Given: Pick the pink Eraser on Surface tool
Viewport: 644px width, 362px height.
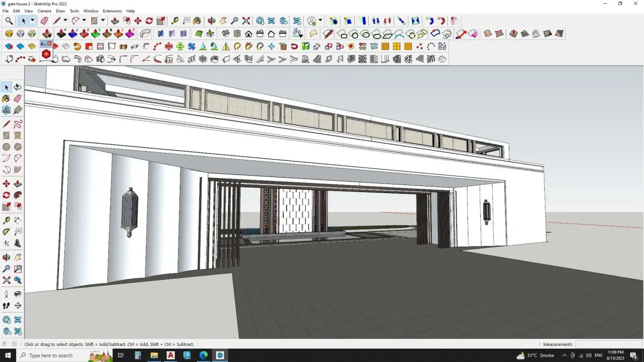Looking at the screenshot, I should 473,33.
